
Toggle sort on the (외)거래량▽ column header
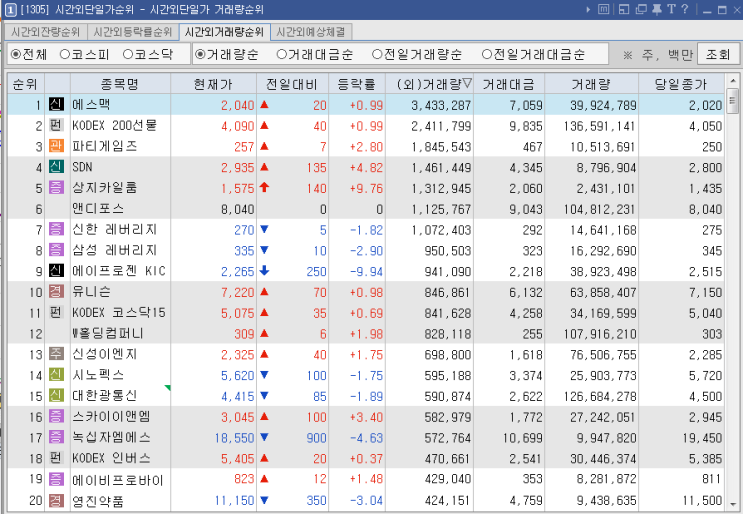point(429,84)
